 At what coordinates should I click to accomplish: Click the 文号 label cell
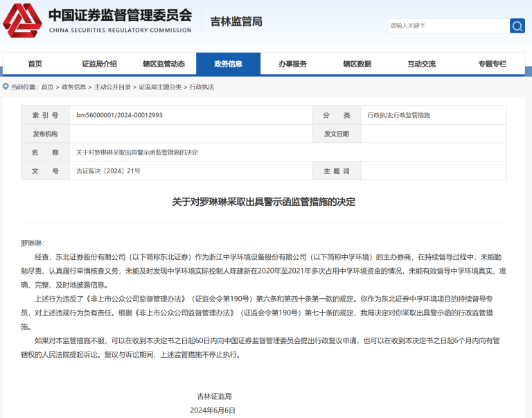(x=46, y=171)
